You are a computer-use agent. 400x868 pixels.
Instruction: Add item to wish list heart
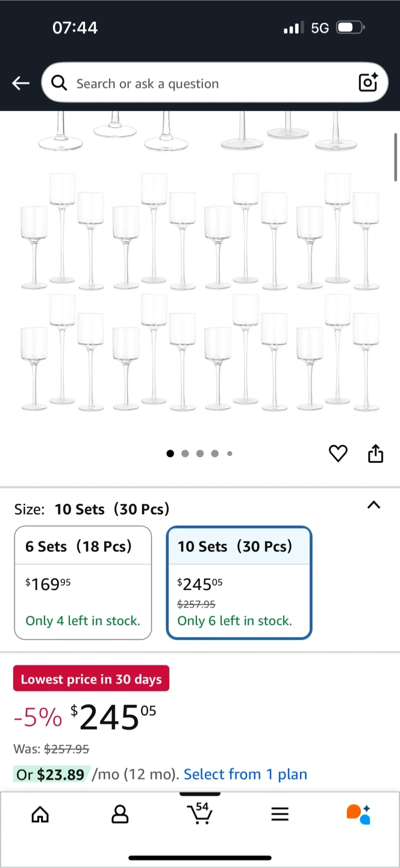pos(338,453)
